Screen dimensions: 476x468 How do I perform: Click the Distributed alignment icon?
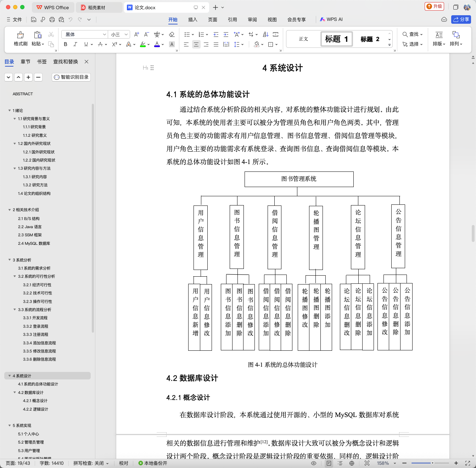pyautogui.click(x=226, y=44)
